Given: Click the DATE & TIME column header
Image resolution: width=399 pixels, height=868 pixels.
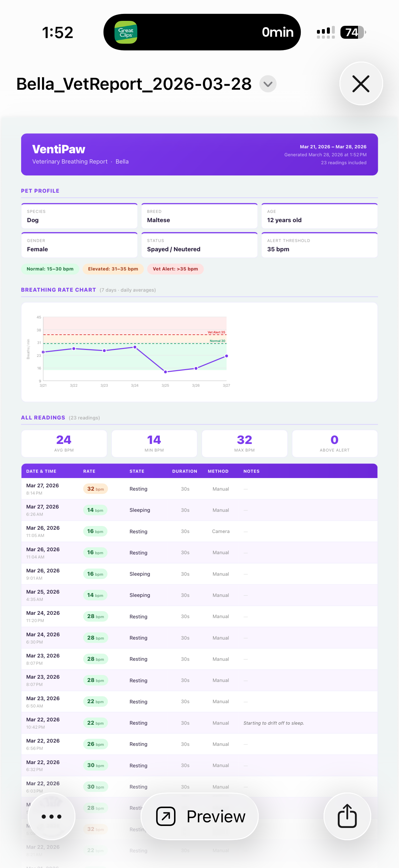Looking at the screenshot, I should tap(41, 471).
